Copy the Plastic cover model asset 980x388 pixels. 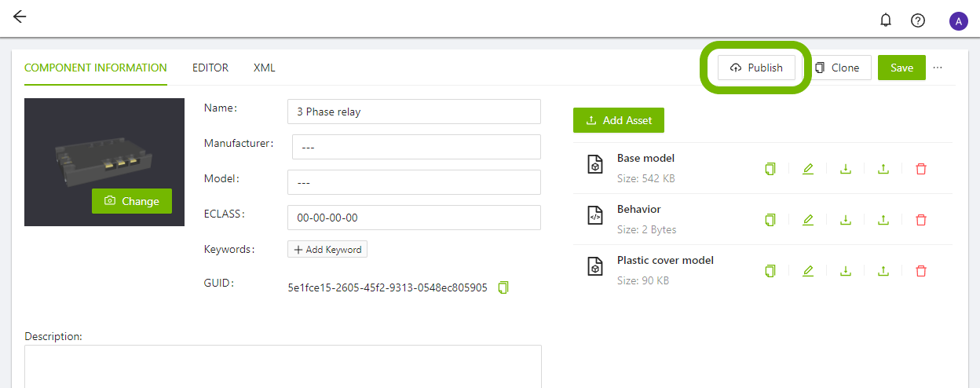770,271
